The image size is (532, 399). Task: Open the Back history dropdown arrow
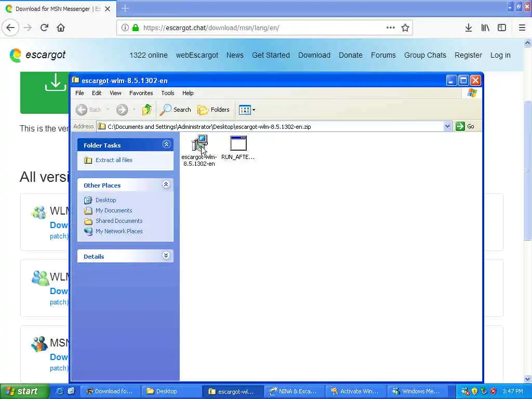(108, 110)
